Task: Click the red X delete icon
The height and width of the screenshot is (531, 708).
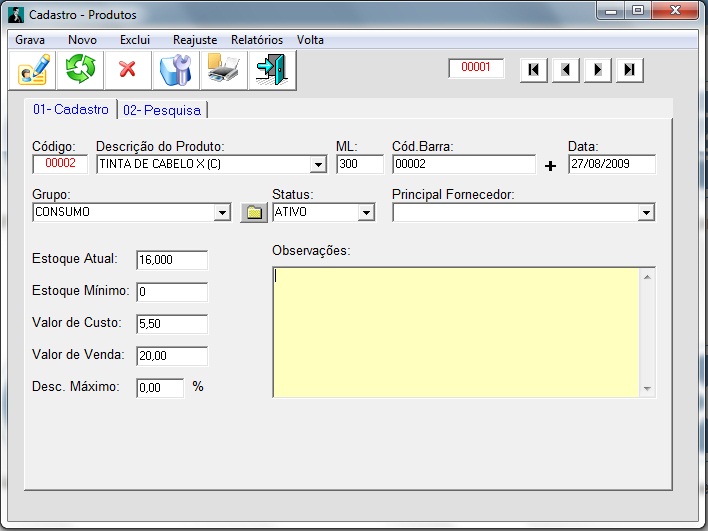Action: [127, 69]
